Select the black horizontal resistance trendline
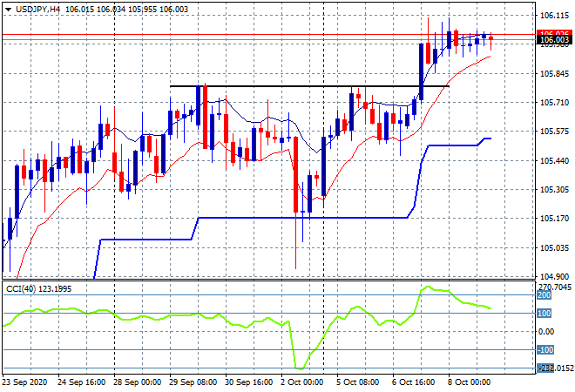This screenshot has height=392, width=575. click(309, 86)
